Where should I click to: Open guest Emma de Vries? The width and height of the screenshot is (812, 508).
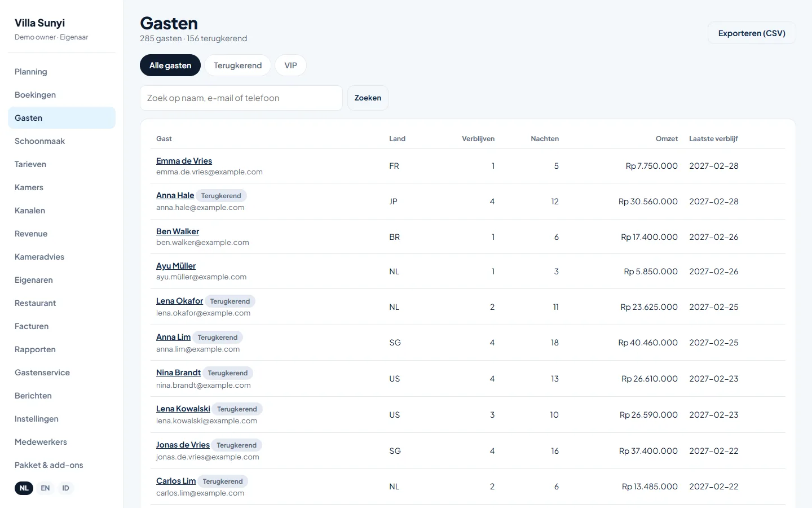[184, 161]
